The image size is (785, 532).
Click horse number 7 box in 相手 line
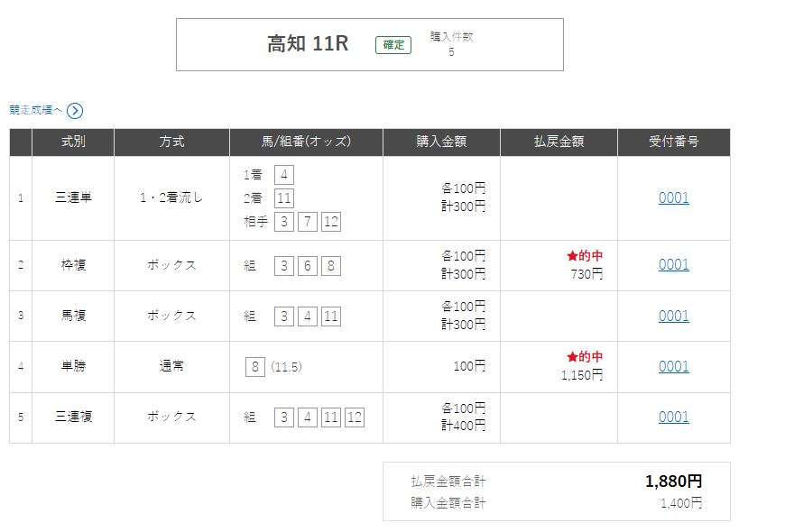click(307, 221)
